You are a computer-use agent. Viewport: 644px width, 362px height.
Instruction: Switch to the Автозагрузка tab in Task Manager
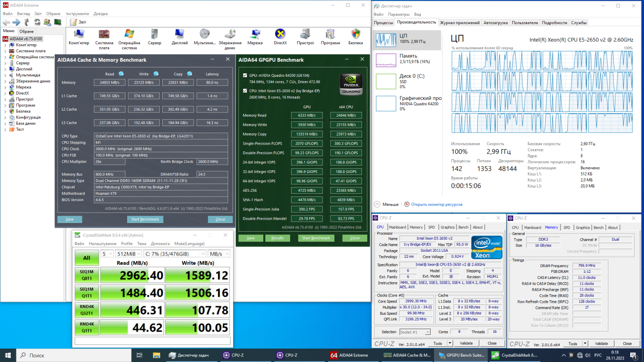(x=495, y=23)
